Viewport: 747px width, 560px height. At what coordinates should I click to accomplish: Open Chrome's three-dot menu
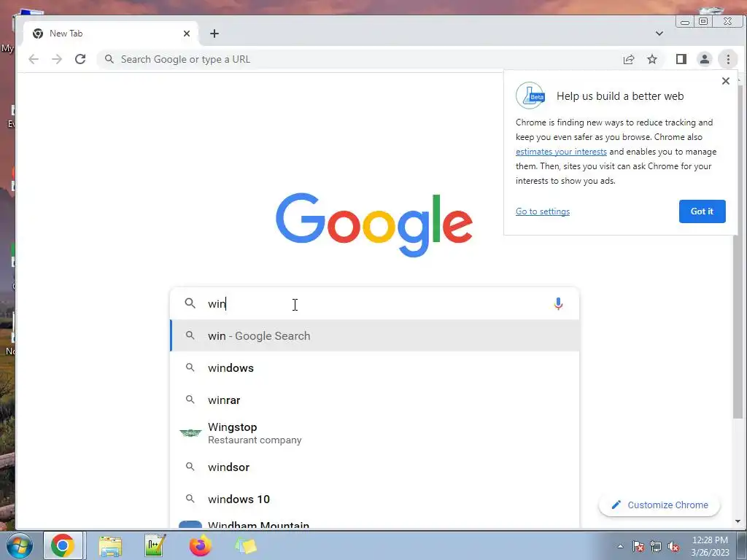tap(728, 59)
